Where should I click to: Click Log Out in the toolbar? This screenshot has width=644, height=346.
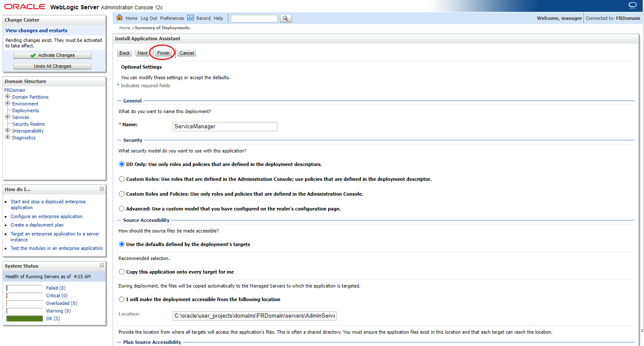(x=149, y=18)
